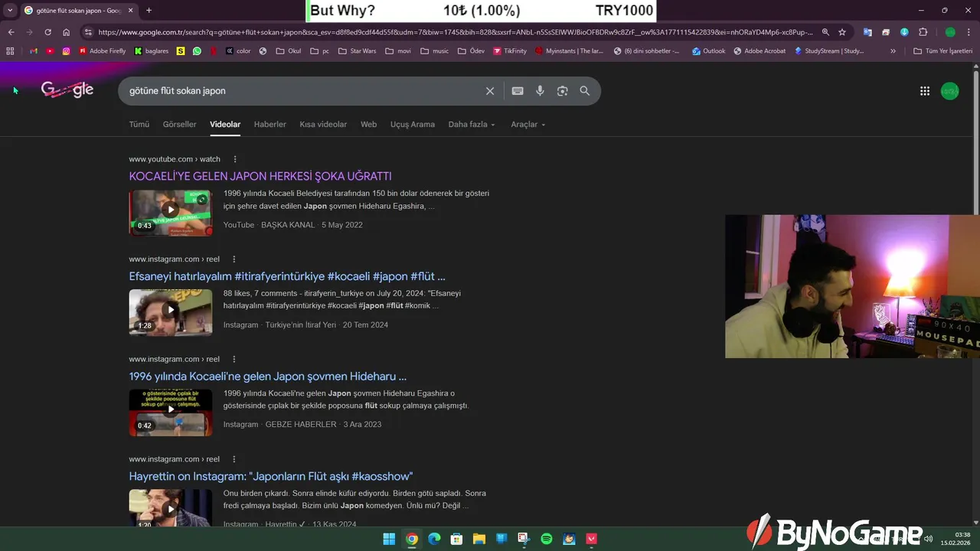980x551 pixels.
Task: Go to Google homepage via logo
Action: pos(67,90)
